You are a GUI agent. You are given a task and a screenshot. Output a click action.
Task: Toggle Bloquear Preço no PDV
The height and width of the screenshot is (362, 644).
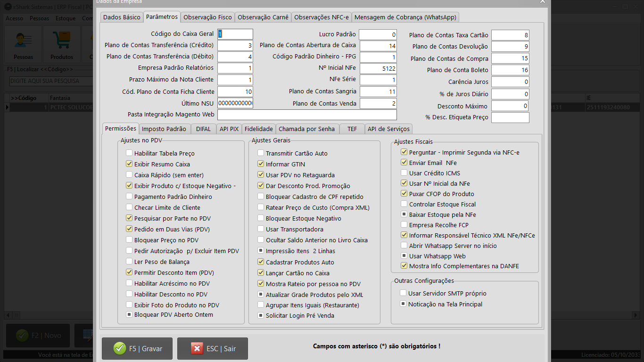click(x=129, y=240)
